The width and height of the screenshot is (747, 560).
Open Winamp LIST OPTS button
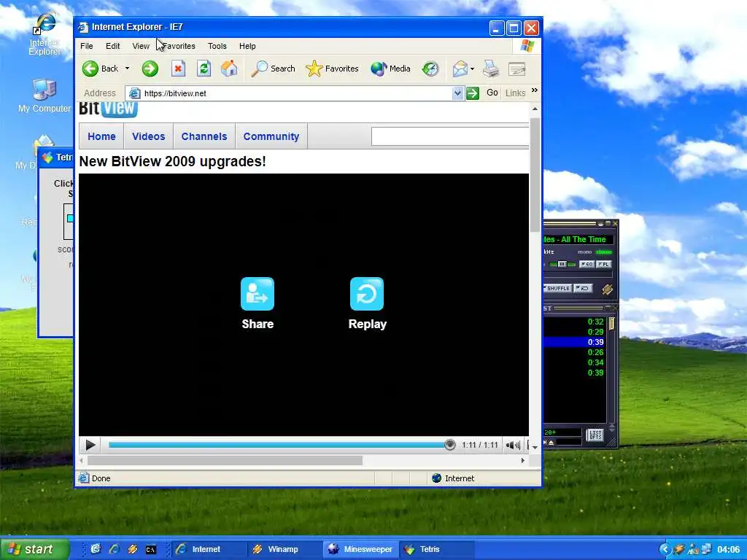[x=595, y=435]
